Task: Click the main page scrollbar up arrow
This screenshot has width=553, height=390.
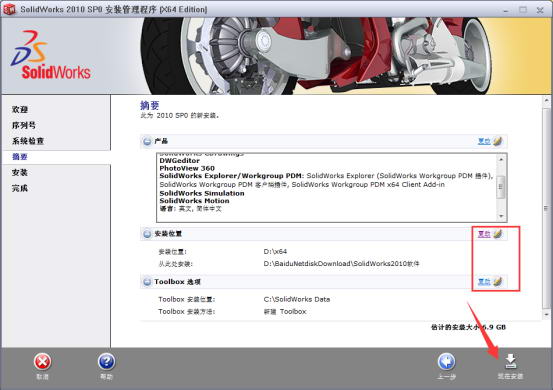Action: 546,100
